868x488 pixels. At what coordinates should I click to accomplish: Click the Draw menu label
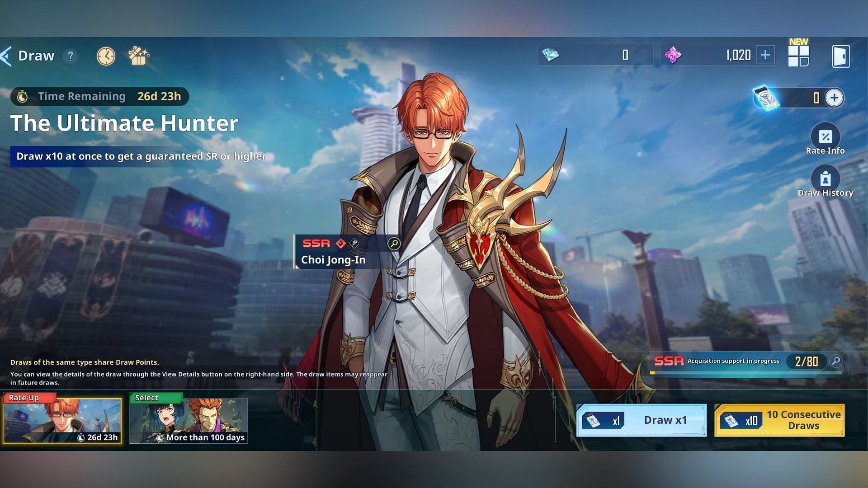click(x=36, y=55)
